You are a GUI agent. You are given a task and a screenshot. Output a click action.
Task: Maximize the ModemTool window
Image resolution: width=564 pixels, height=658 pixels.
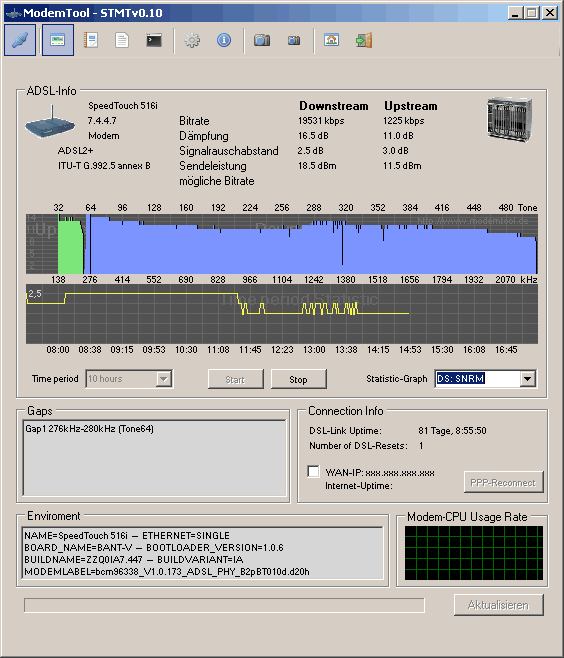coord(531,13)
